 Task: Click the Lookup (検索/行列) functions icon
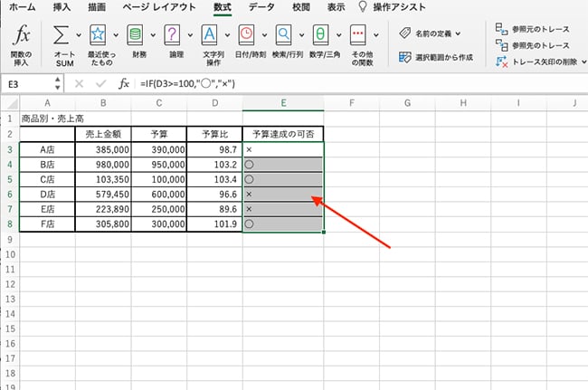click(283, 35)
